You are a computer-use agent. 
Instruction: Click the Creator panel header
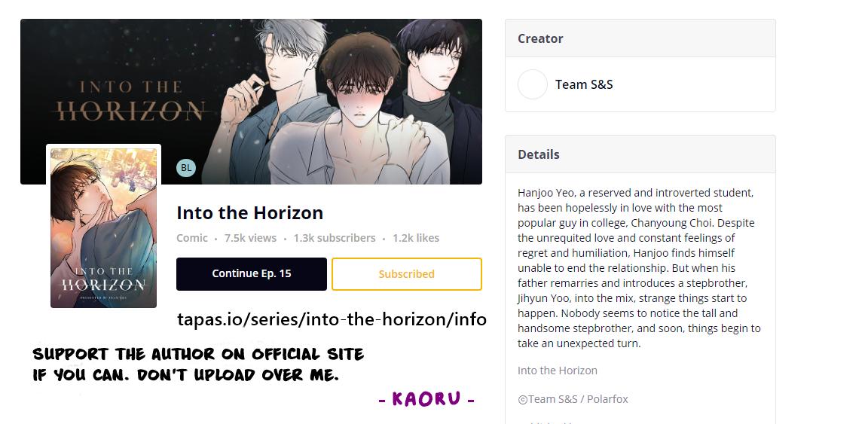tap(640, 38)
